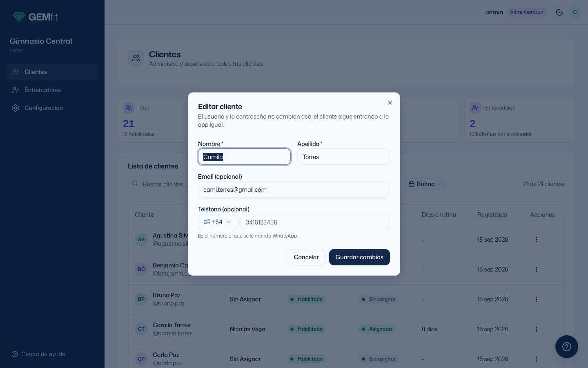Open actions menu for Bruno Paz
Screen dimensions: 588x368
(537, 299)
